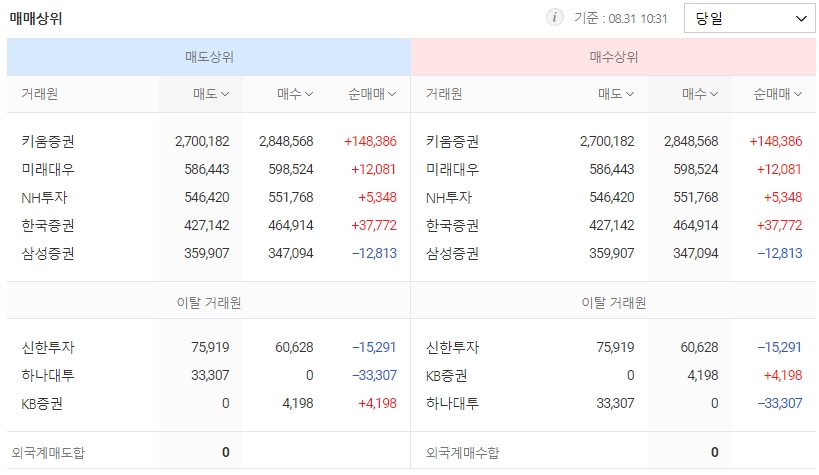The width and height of the screenshot is (819, 475).
Task: Click 신한투자 in right 이탈 거래원 list
Action: pos(452,347)
